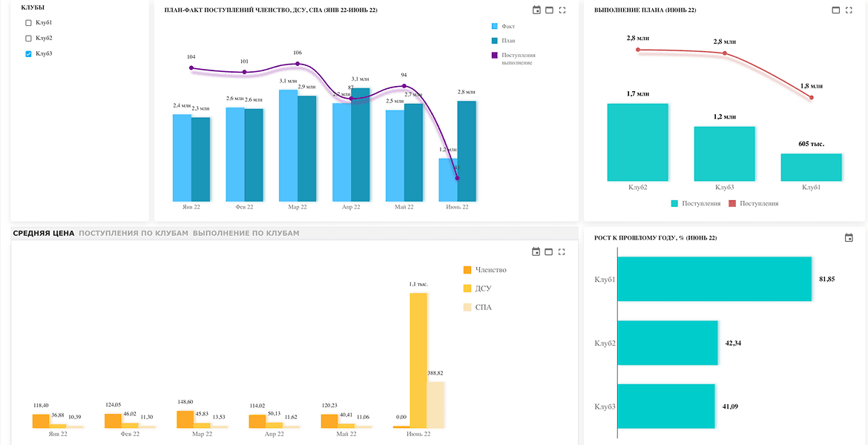
Task: Open Выполнение плана panel in fullscreen
Action: click(849, 10)
